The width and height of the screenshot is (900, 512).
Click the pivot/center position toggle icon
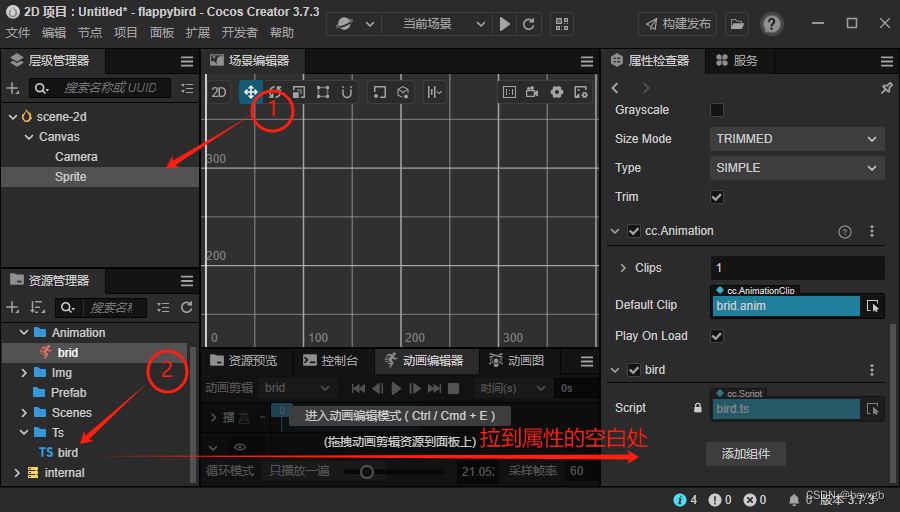379,92
